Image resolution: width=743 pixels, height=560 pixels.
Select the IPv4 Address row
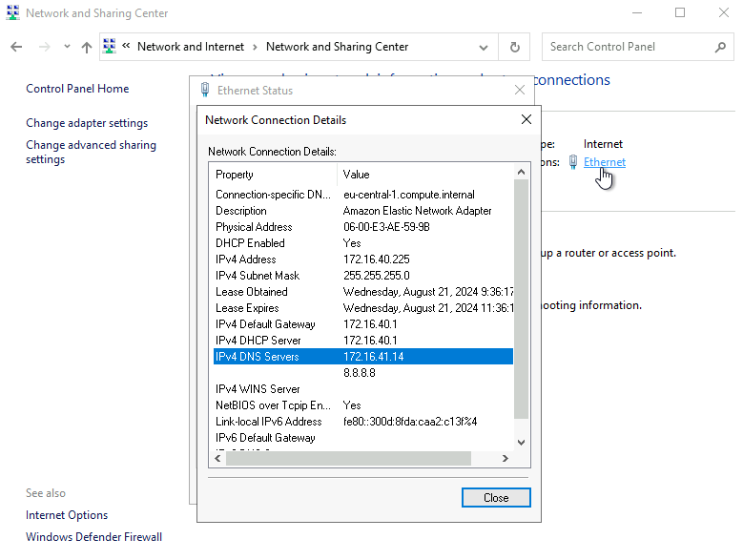(x=363, y=259)
